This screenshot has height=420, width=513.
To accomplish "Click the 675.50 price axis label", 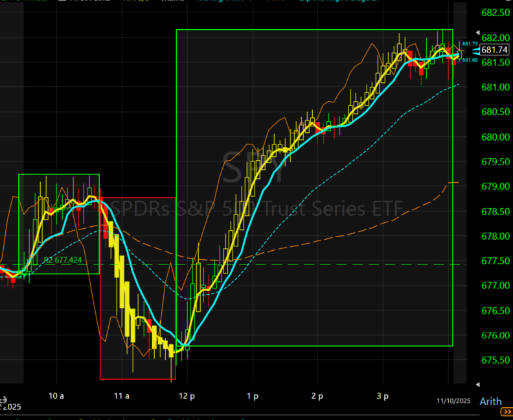I will (496, 360).
